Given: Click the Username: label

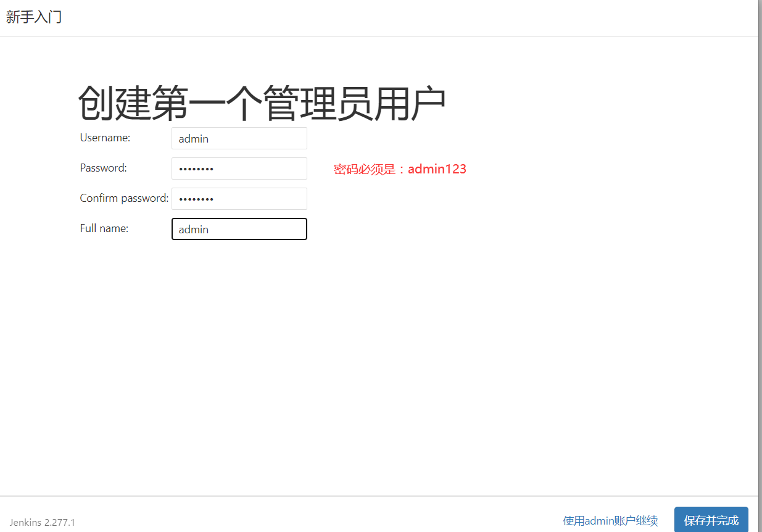Looking at the screenshot, I should click(105, 138).
